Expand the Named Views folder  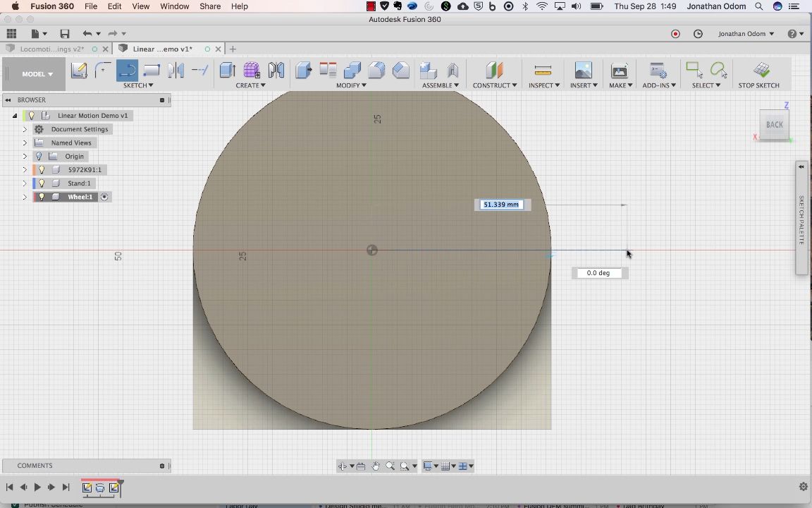(25, 143)
